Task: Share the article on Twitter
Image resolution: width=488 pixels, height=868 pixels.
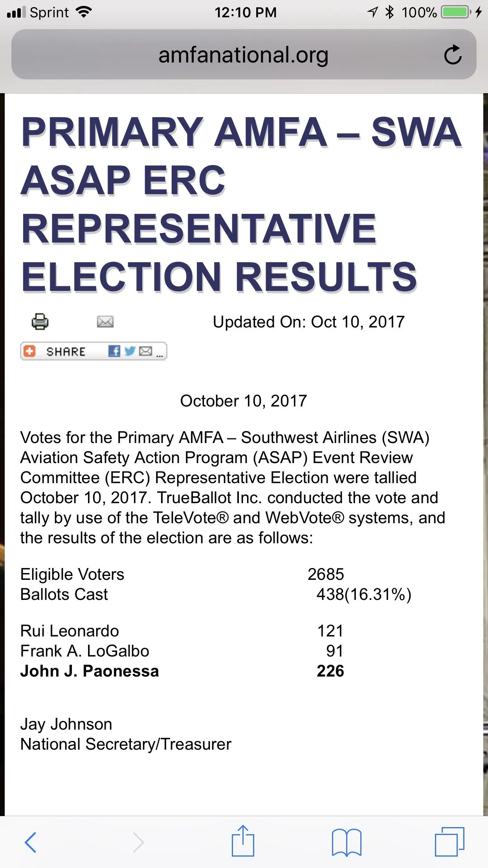Action: [x=130, y=351]
